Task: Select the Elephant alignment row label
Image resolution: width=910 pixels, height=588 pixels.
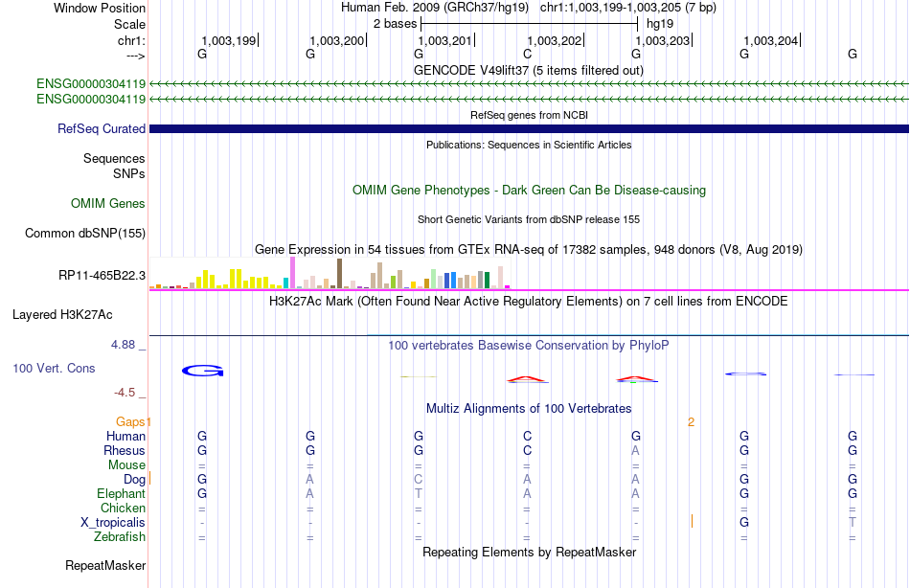Action: [x=122, y=494]
